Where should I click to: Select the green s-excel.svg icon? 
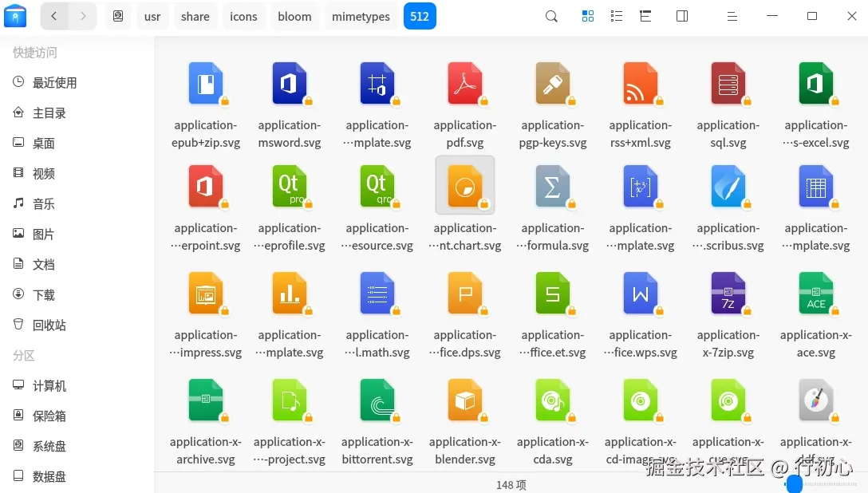tap(816, 84)
